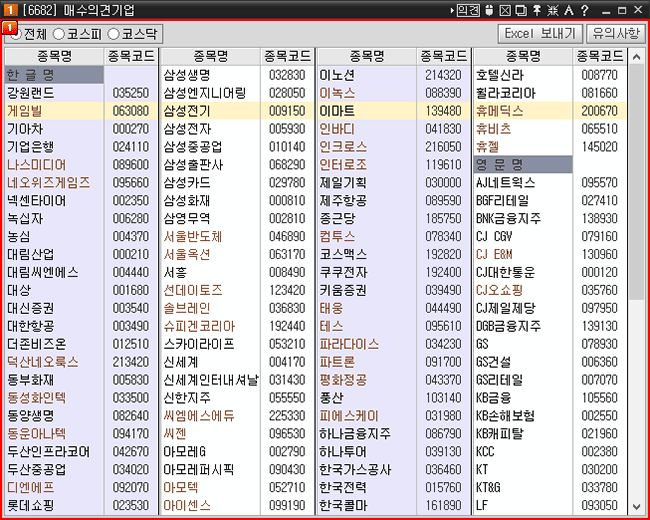This screenshot has height=520, width=650.
Task: Click the 컴투스 entry
Action: (337, 236)
